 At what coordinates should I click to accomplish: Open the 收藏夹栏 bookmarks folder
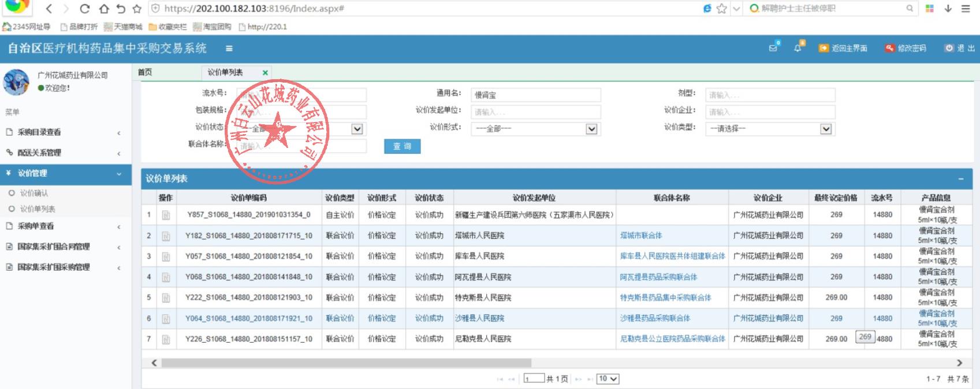[168, 27]
